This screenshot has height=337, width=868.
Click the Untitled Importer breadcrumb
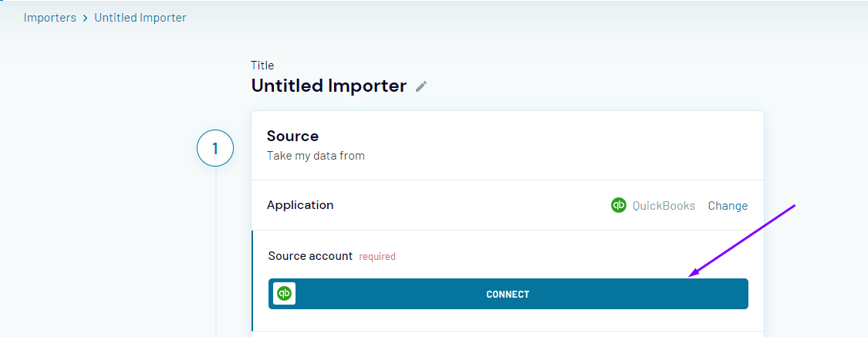140,18
